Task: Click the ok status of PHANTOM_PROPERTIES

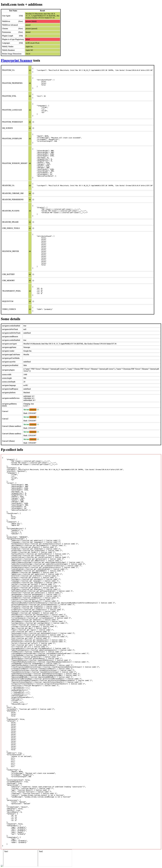Action: tap(30, 83)
